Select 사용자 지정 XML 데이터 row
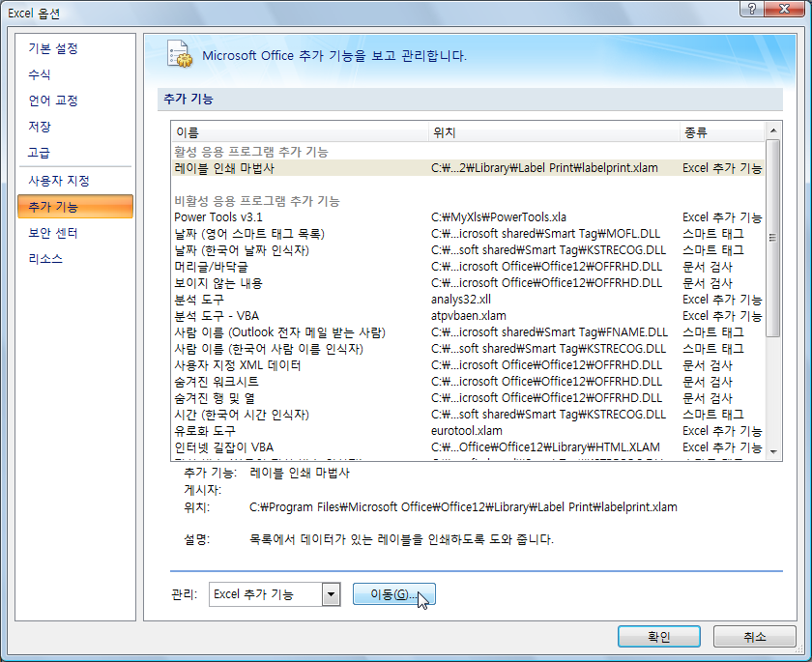 468,365
